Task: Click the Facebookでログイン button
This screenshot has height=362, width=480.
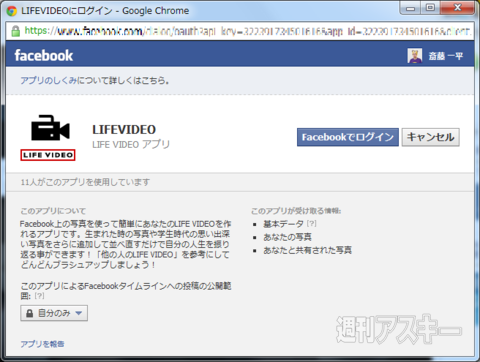Action: click(348, 137)
